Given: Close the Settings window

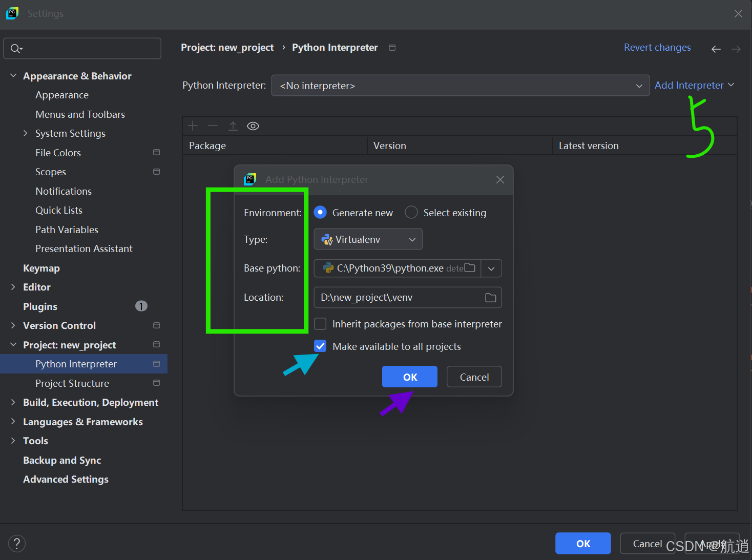Looking at the screenshot, I should coord(738,14).
